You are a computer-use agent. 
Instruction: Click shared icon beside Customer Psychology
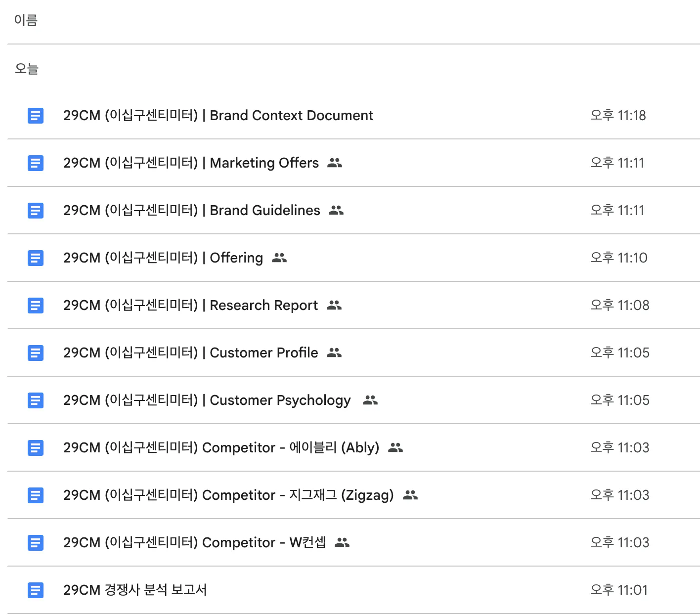click(x=370, y=400)
